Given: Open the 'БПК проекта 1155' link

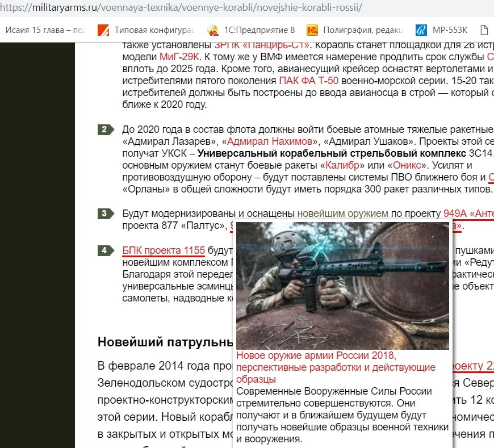Looking at the screenshot, I should click(164, 250).
